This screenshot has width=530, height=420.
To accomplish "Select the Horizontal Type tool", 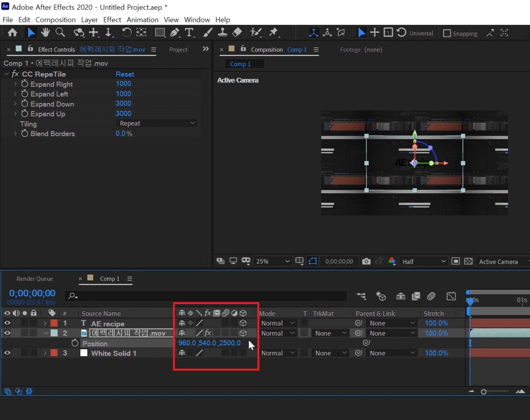I will tap(189, 33).
